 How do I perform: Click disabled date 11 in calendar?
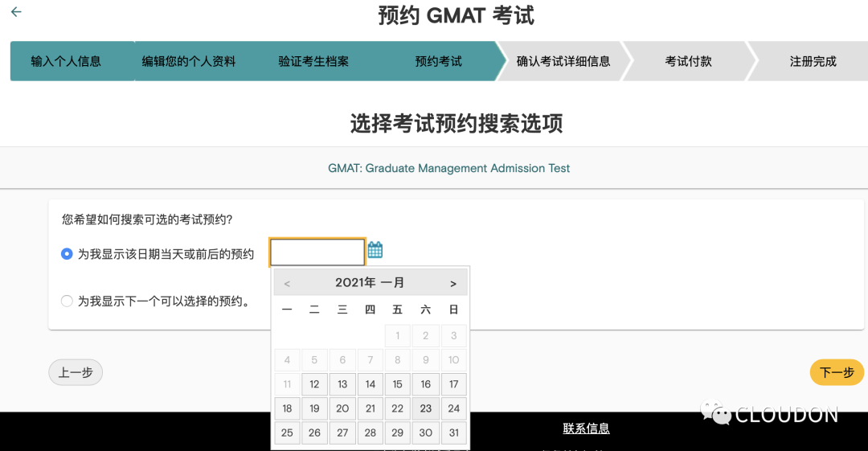pos(287,384)
